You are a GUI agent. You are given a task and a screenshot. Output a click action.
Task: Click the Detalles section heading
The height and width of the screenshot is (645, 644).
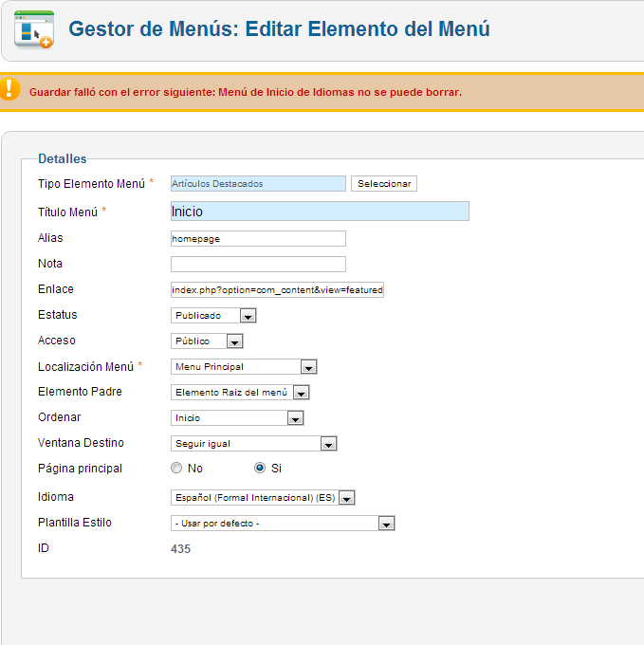(x=62, y=158)
